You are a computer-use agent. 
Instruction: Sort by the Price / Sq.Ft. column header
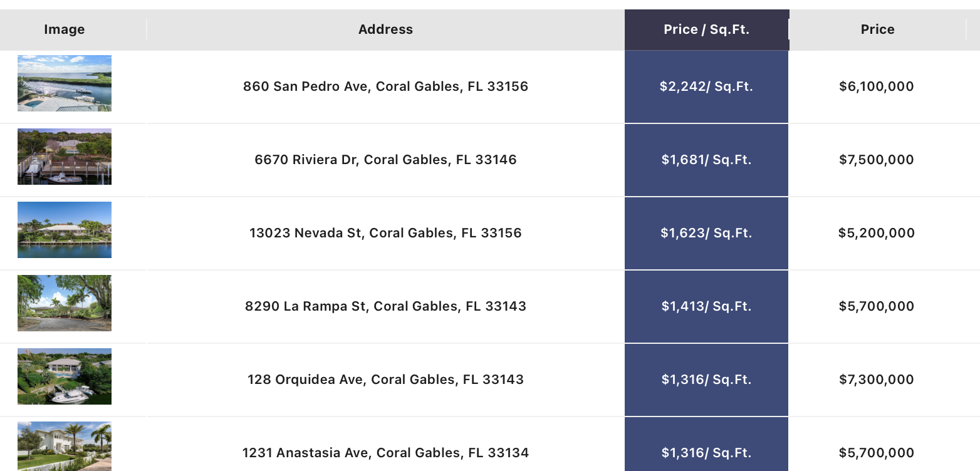[707, 29]
